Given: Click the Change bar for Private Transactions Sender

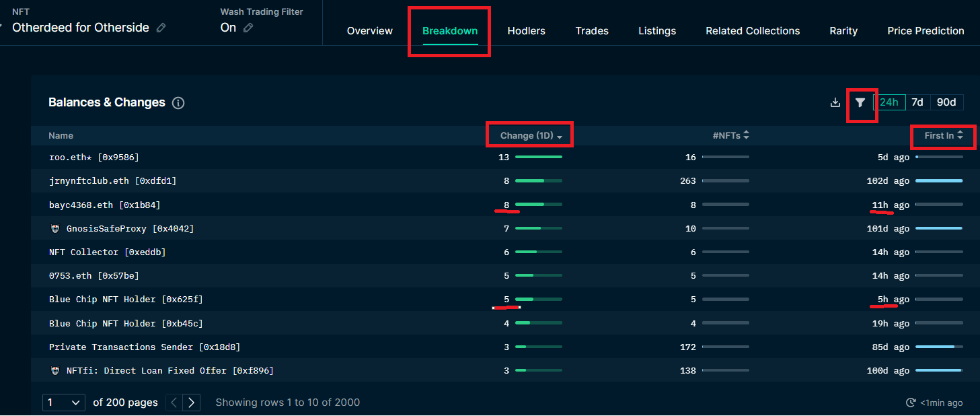Looking at the screenshot, I should (x=539, y=347).
